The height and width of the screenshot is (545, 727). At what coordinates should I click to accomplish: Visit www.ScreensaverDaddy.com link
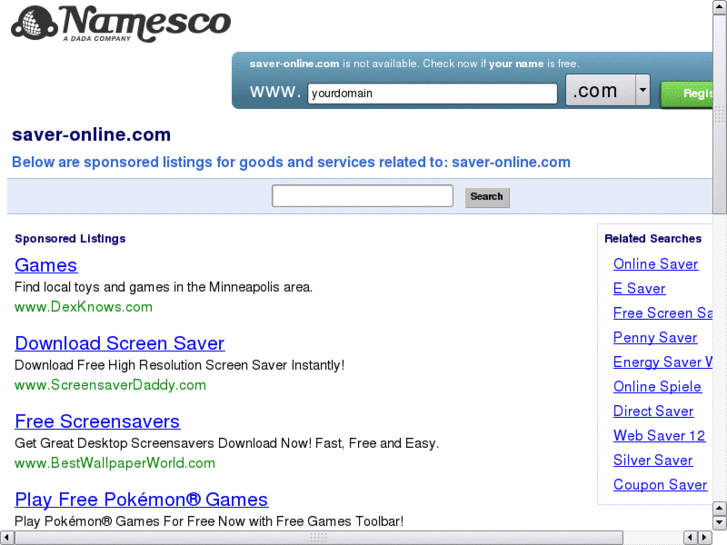click(110, 385)
